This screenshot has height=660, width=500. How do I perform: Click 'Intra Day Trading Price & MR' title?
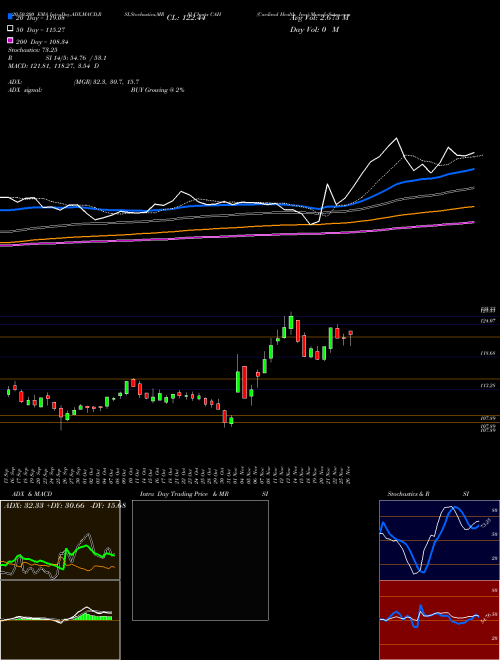point(184,494)
